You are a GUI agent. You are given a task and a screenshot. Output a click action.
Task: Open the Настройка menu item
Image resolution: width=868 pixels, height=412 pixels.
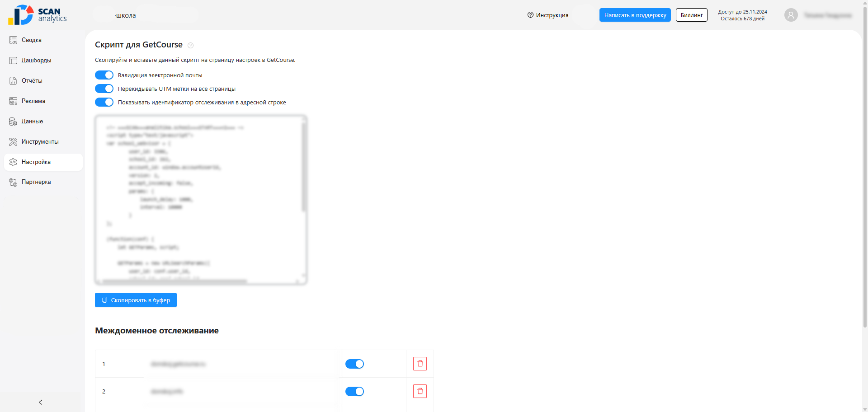(43, 162)
